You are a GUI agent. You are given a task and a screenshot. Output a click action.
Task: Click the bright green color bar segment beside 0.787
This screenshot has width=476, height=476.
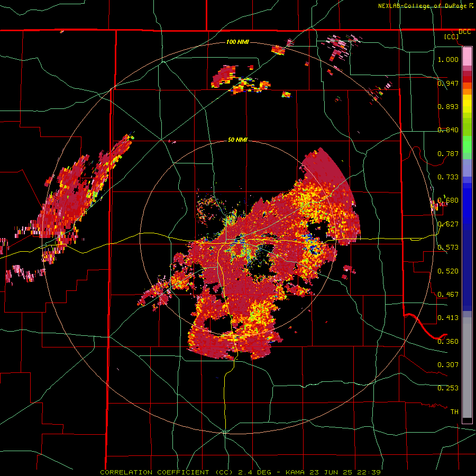(467, 144)
